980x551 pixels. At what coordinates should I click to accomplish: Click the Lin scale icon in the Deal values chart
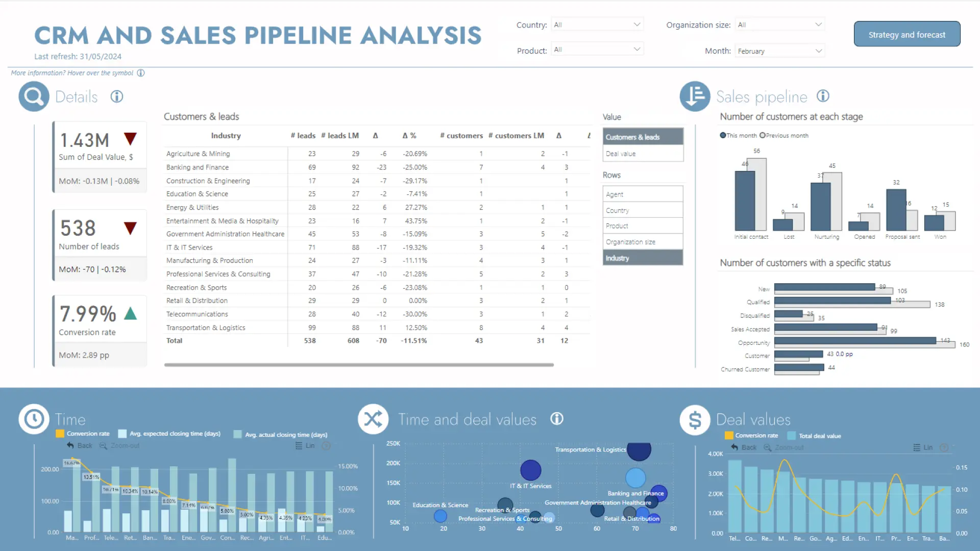point(917,447)
